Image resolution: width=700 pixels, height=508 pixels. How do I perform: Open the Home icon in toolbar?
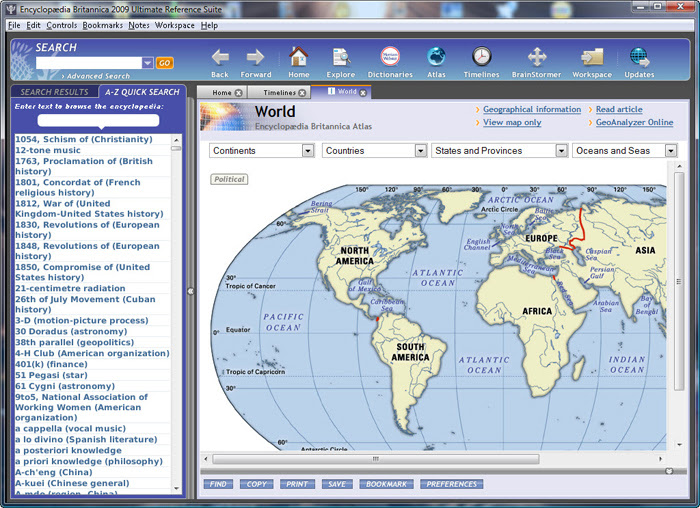click(x=298, y=57)
